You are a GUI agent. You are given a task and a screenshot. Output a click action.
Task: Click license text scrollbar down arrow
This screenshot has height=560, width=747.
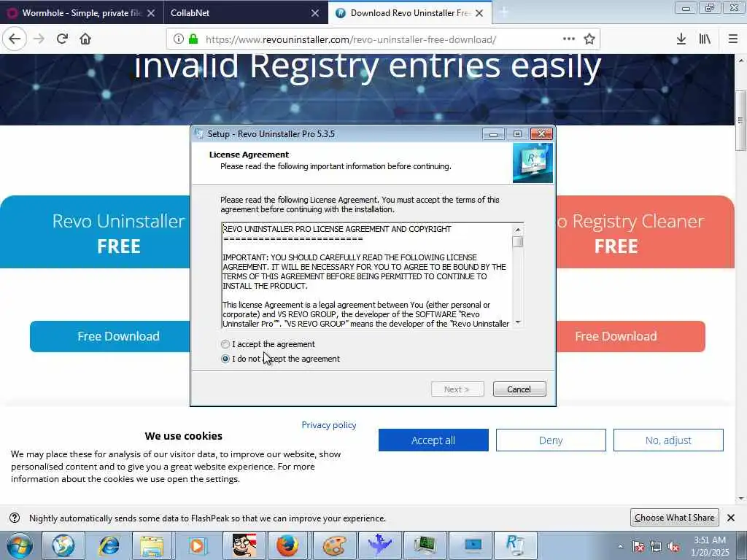tap(518, 322)
